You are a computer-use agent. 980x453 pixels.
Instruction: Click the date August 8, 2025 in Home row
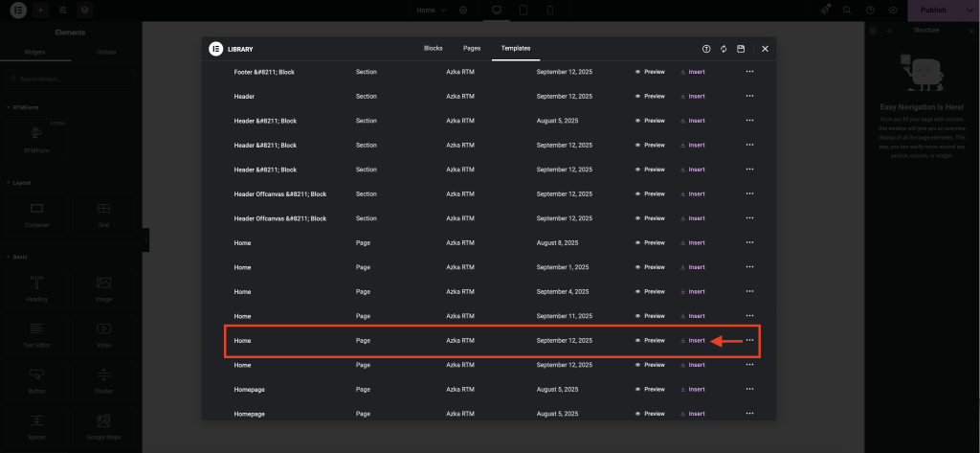[557, 242]
